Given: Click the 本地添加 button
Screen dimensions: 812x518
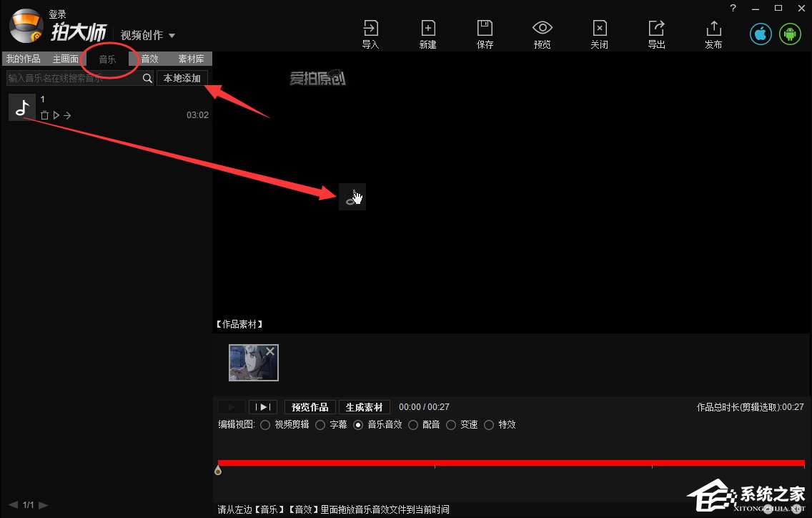Looking at the screenshot, I should 182,78.
